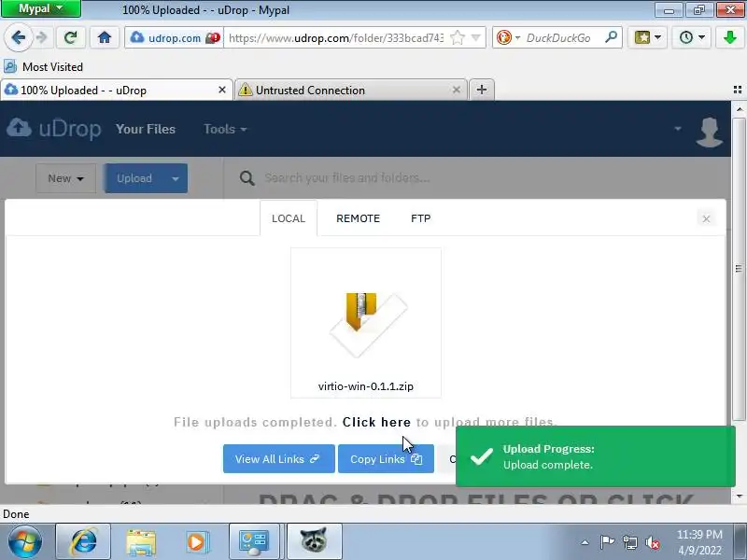
Task: Open the user account avatar menu
Action: (709, 131)
